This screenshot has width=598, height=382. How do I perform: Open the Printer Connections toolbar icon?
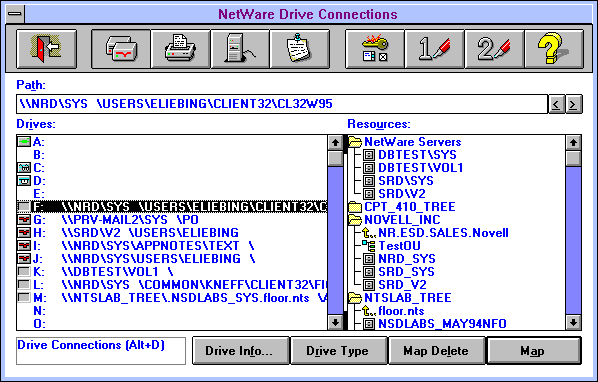(180, 49)
